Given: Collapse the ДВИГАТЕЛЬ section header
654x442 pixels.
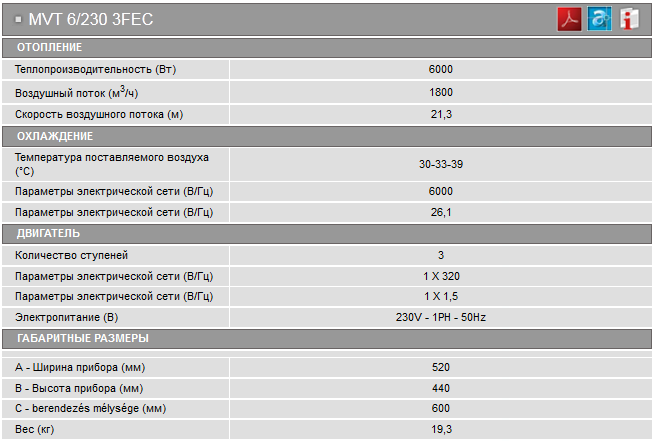Looking at the screenshot, I should click(x=327, y=234).
